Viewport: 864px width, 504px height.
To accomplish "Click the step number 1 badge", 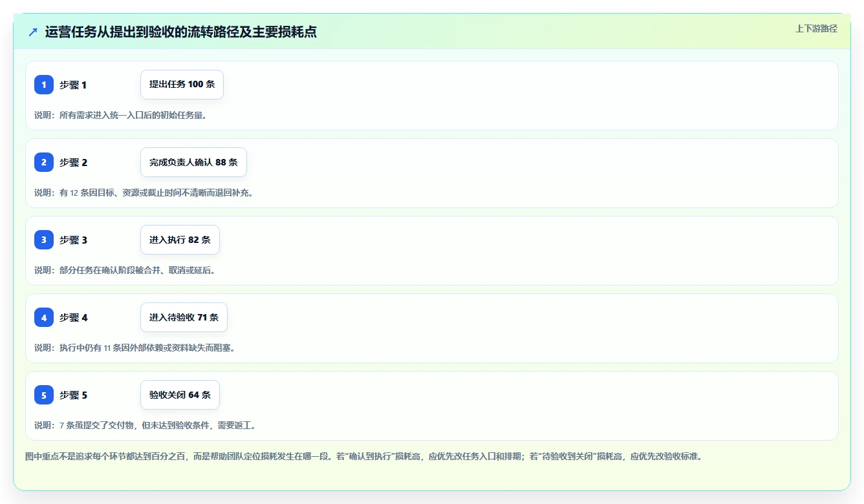I will tap(44, 85).
